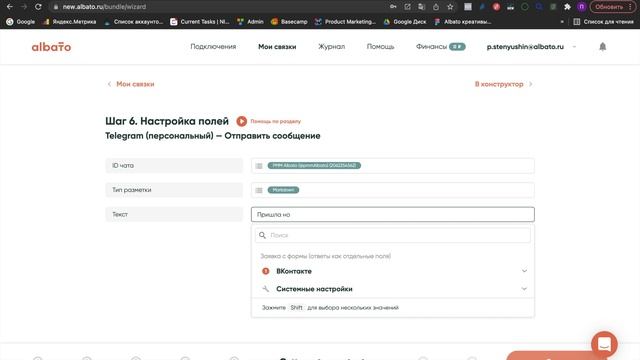The height and width of the screenshot is (360, 640).
Task: Click the password key icon in address bar
Action: [393, 7]
